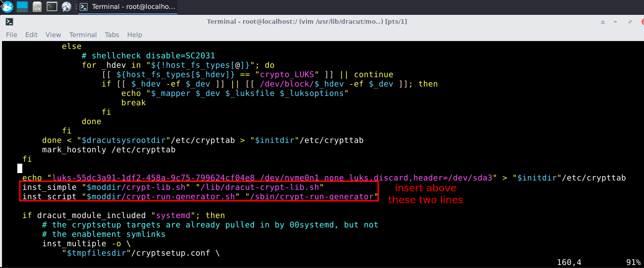Open the File menu
644x268 pixels.
[x=11, y=35]
